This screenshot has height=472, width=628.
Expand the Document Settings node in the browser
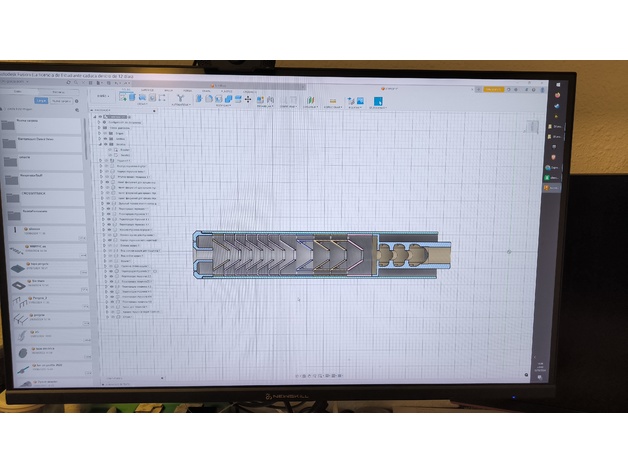pos(97,123)
